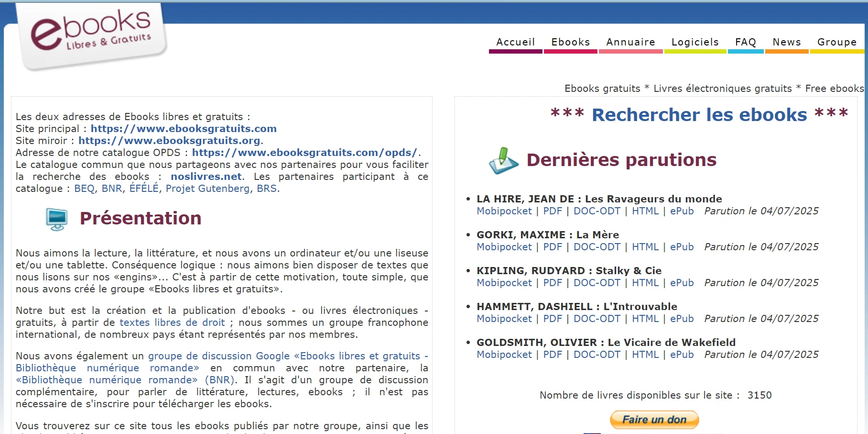The height and width of the screenshot is (434, 868).
Task: Follow the textes libres de droit link
Action: click(x=172, y=323)
